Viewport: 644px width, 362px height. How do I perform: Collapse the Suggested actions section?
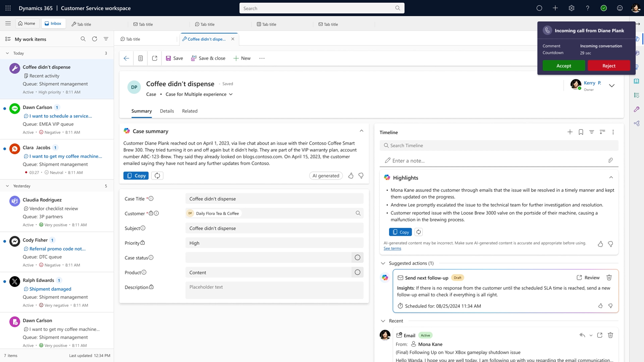pyautogui.click(x=383, y=263)
